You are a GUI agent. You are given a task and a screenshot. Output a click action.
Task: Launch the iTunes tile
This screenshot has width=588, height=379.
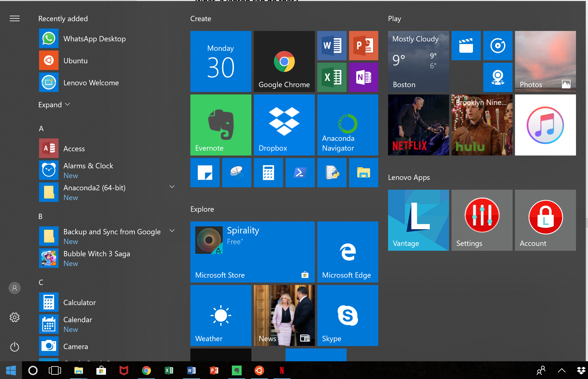545,125
